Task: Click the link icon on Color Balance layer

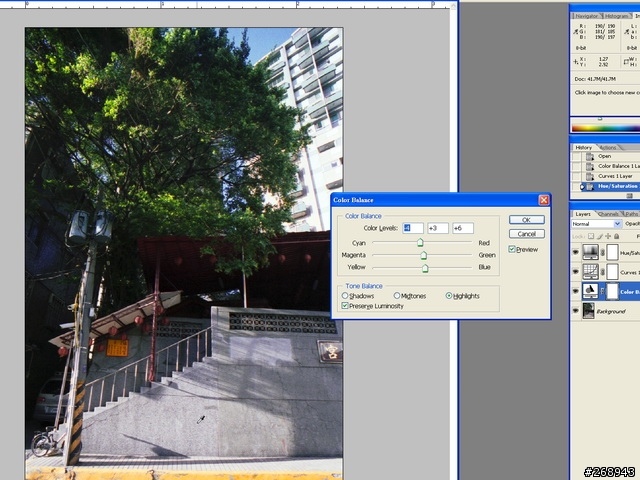Action: pos(602,291)
